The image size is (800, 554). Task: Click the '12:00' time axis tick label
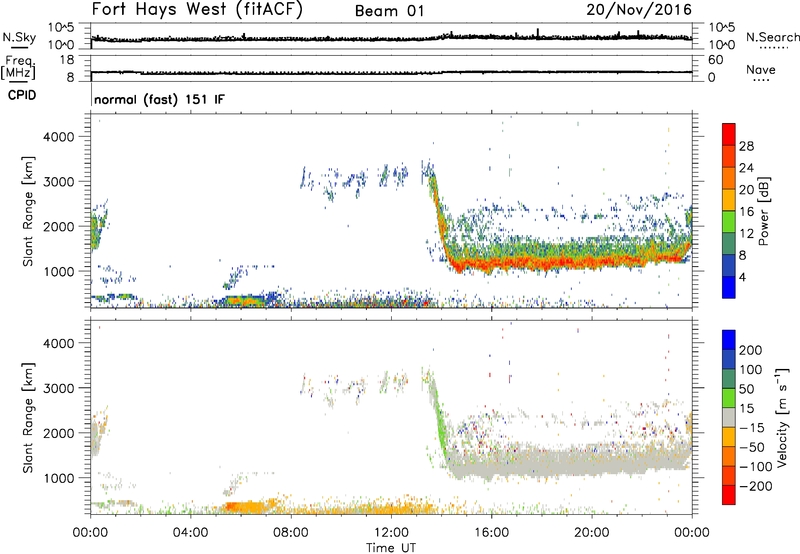point(391,533)
